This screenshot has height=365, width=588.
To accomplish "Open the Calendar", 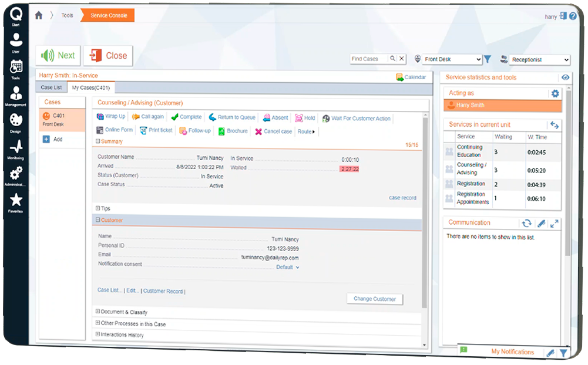I will click(411, 77).
